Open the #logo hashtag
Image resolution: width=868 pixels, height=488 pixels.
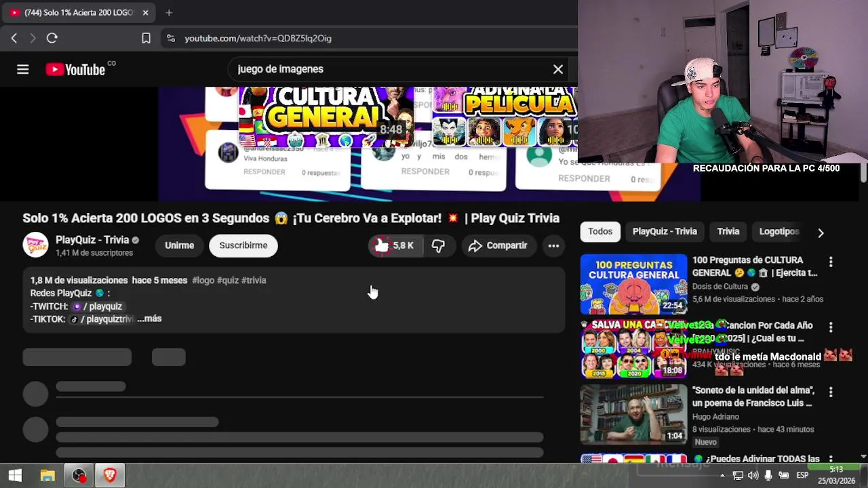click(x=203, y=280)
